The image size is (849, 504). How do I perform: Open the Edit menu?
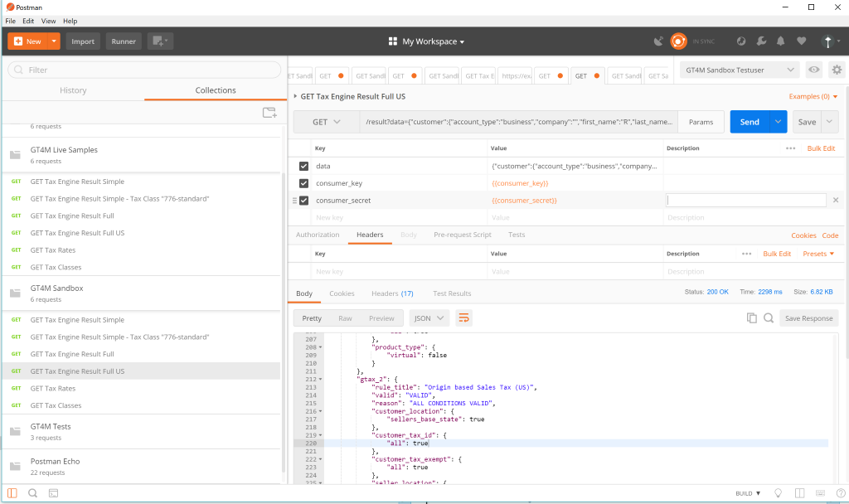(x=28, y=21)
